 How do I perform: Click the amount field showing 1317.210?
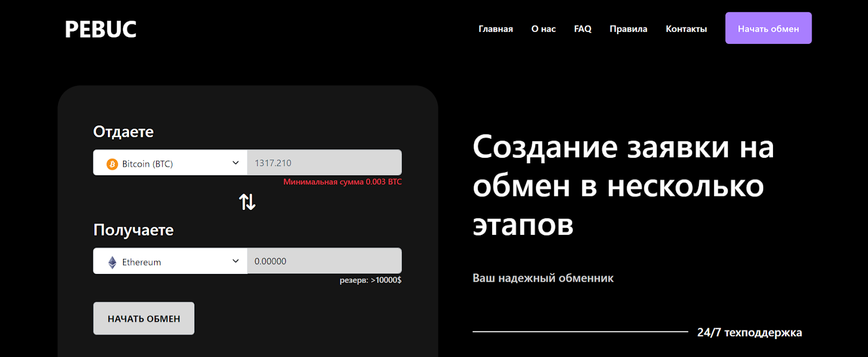(x=324, y=163)
